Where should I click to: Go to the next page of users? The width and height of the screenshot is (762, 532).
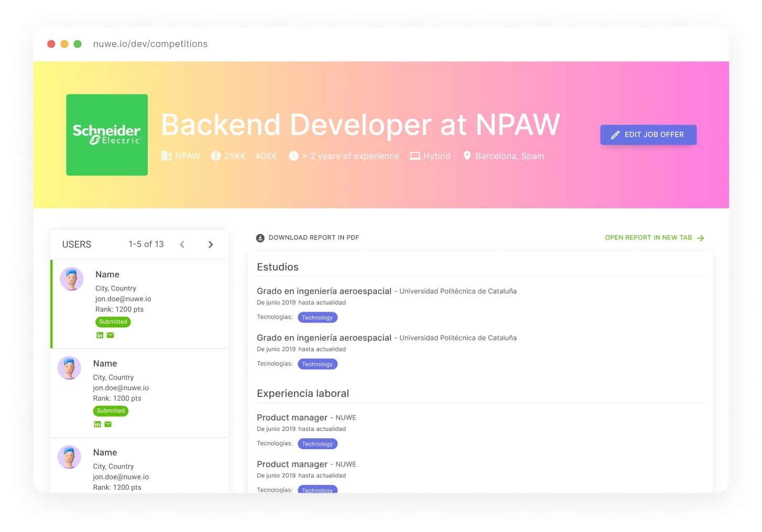pyautogui.click(x=211, y=245)
